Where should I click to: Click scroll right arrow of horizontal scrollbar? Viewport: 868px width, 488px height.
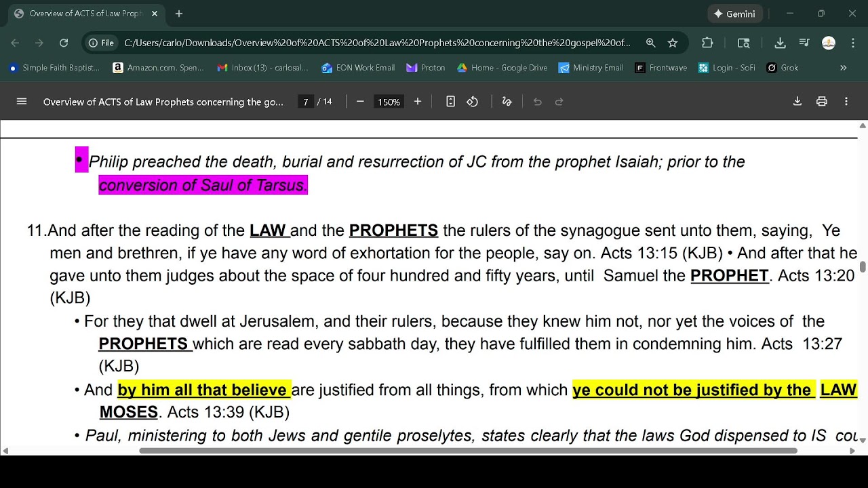(852, 451)
